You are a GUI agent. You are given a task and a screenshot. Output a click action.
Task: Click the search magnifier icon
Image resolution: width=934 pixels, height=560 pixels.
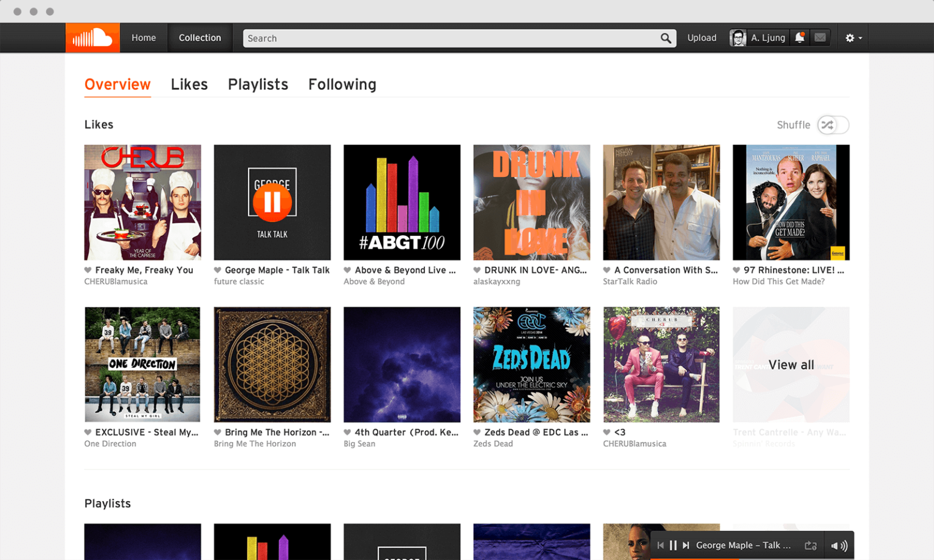(666, 38)
